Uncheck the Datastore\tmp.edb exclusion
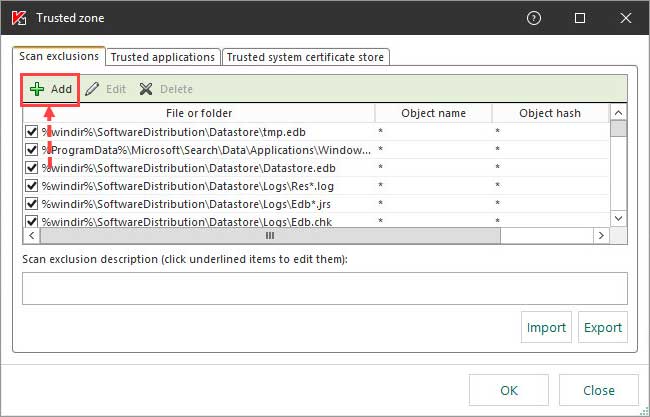The height and width of the screenshot is (417, 650). coord(32,132)
